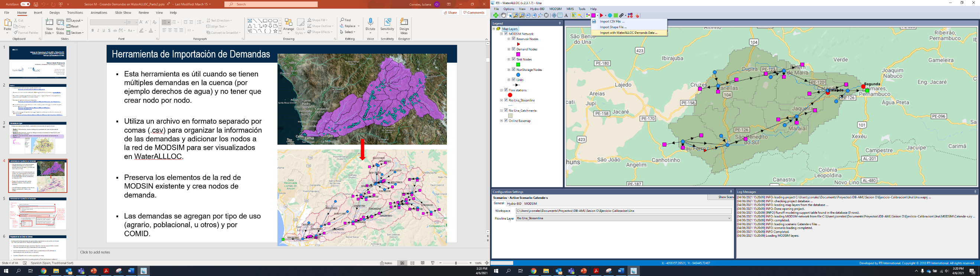Open the Demand Node tool dropdown arrow
This screenshot has height=276, width=980.
[598, 15]
